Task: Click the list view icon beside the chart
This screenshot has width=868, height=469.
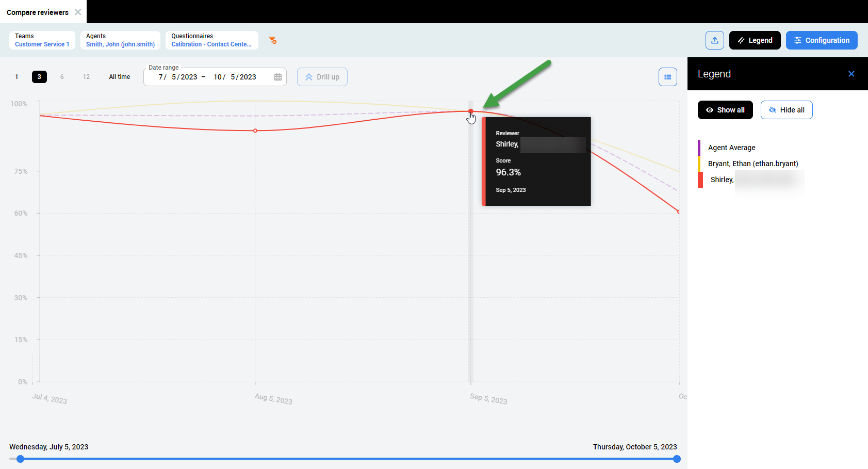Action: (668, 76)
